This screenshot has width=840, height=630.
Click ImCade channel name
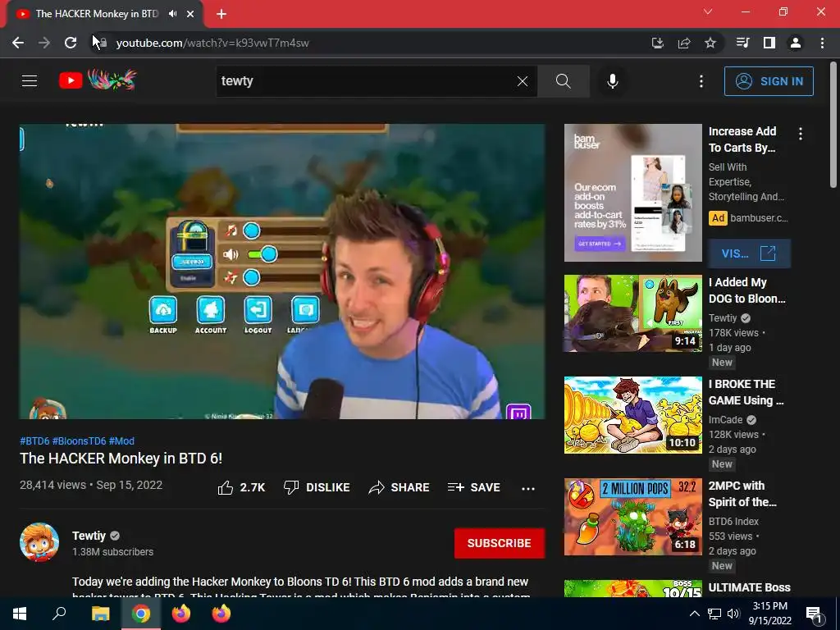tap(725, 419)
